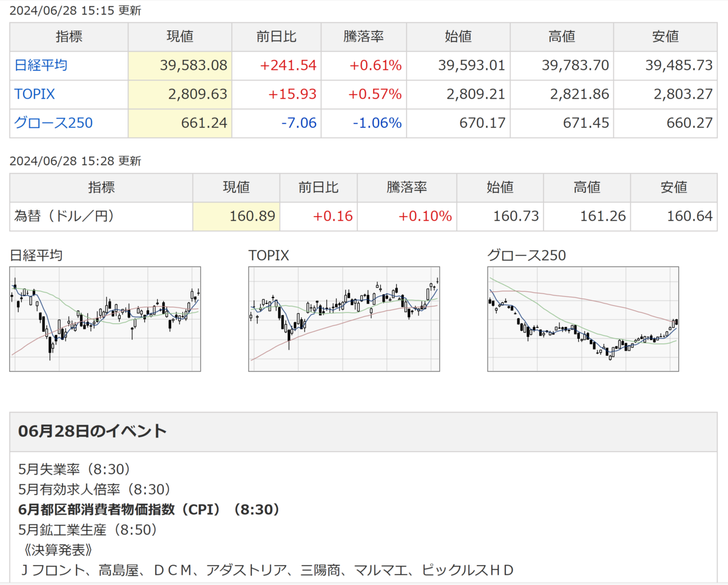Open the 日経平均 index link
The image size is (728, 585).
click(41, 66)
